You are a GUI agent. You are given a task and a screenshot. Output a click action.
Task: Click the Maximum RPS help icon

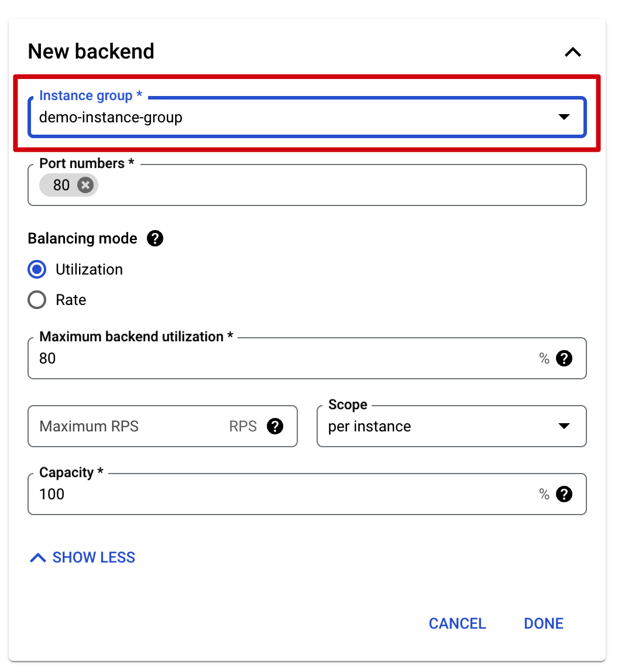tap(275, 426)
